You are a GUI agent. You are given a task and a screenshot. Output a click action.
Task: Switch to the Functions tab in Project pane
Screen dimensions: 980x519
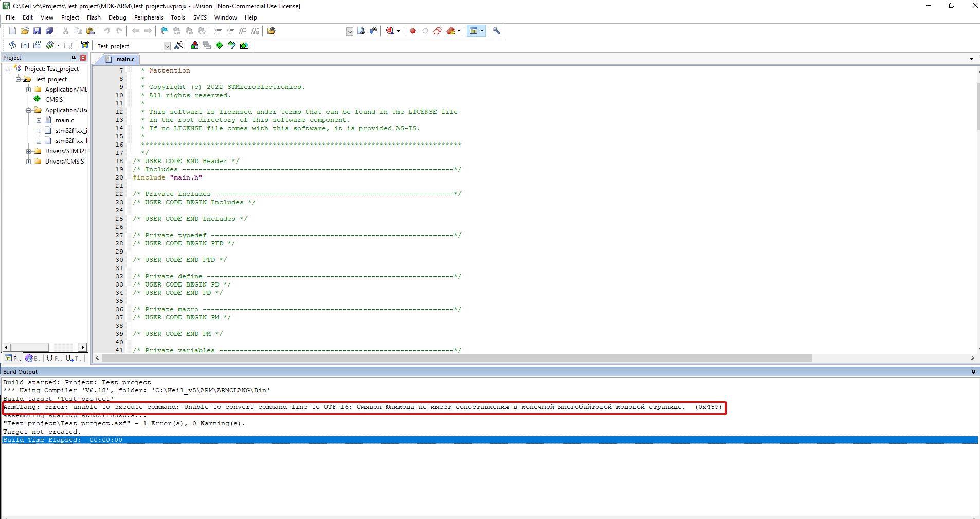pyautogui.click(x=53, y=359)
